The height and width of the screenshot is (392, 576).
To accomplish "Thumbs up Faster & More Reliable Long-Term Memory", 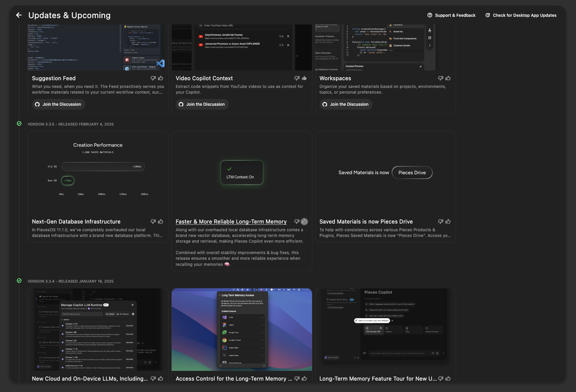I will click(304, 222).
